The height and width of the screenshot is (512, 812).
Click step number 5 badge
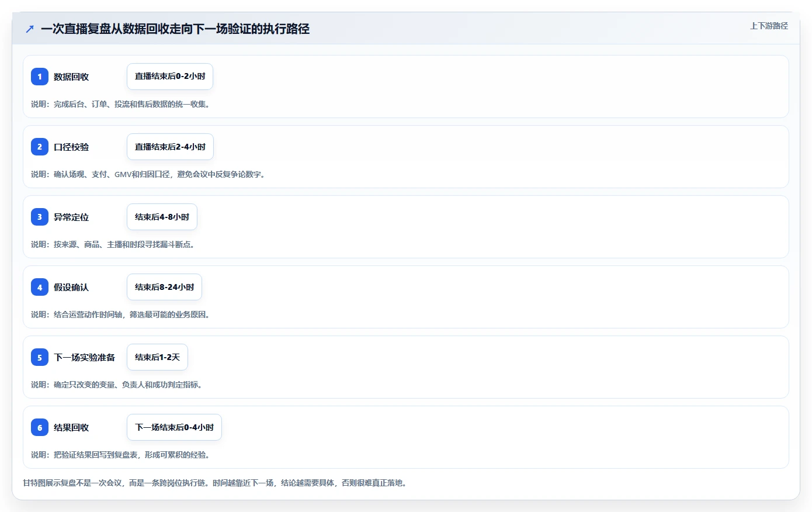[x=40, y=357]
